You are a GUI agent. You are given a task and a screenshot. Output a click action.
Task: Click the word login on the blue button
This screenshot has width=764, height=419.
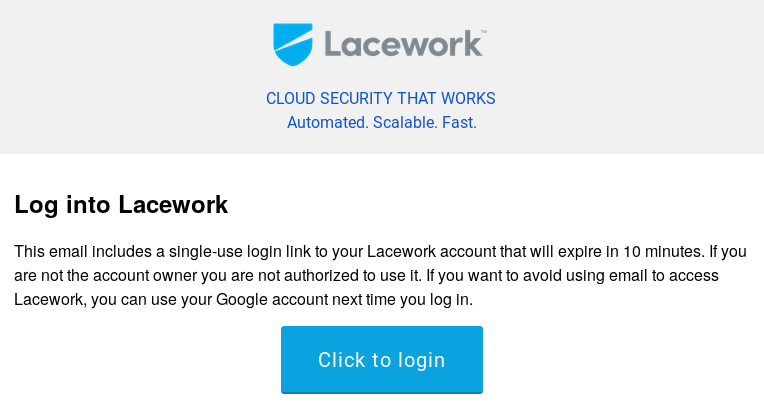[x=421, y=361]
